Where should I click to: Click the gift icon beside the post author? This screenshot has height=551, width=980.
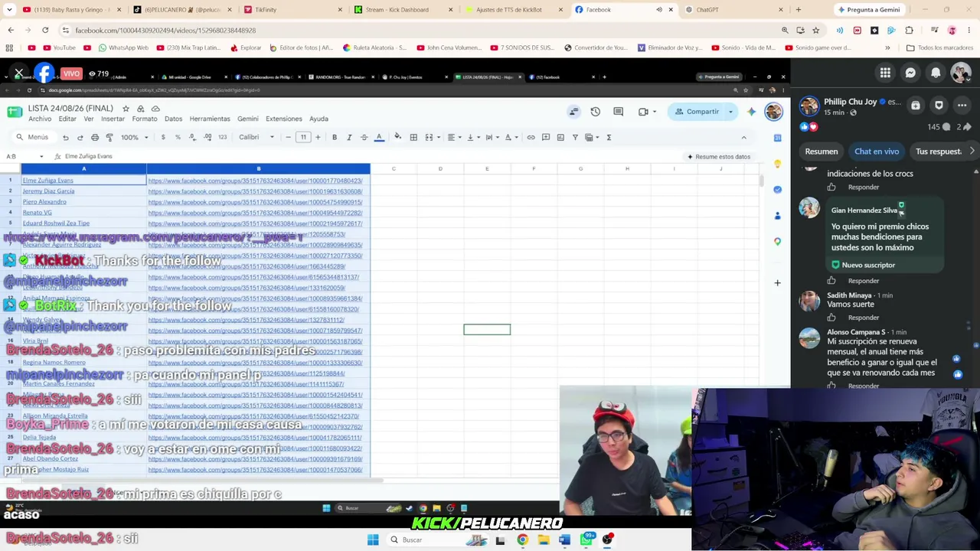pyautogui.click(x=916, y=106)
